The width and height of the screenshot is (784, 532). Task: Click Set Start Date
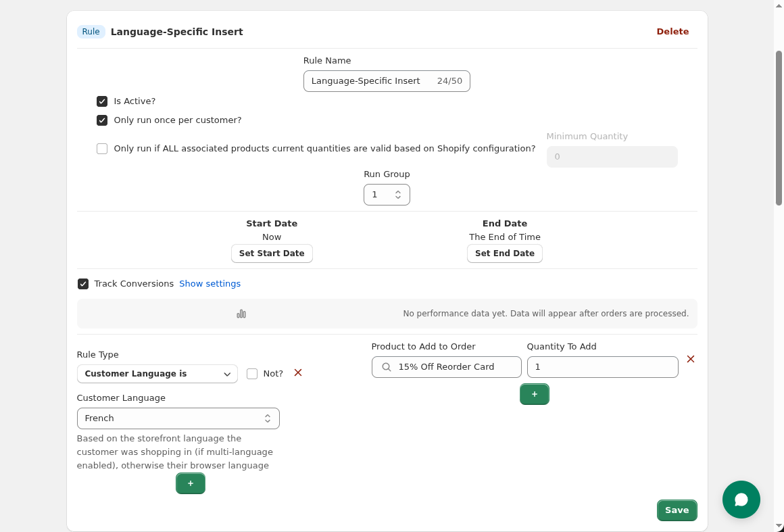[272, 253]
